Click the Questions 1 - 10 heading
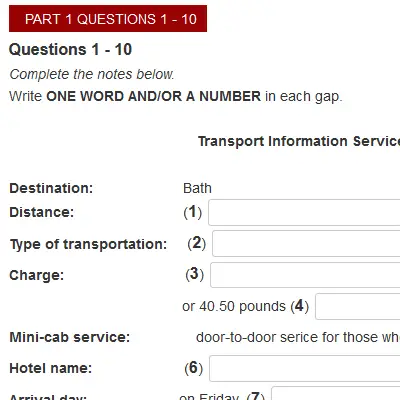This screenshot has width=400, height=400. tap(70, 50)
